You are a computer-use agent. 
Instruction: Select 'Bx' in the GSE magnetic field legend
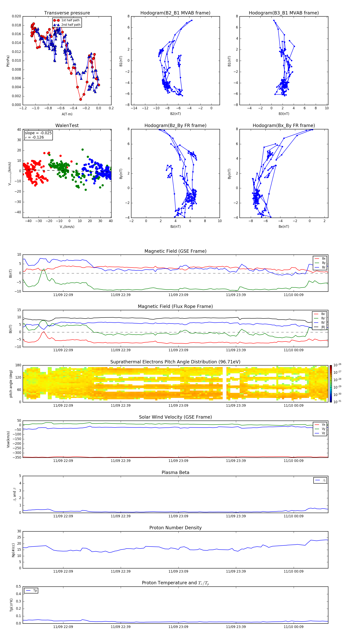click(x=320, y=259)
